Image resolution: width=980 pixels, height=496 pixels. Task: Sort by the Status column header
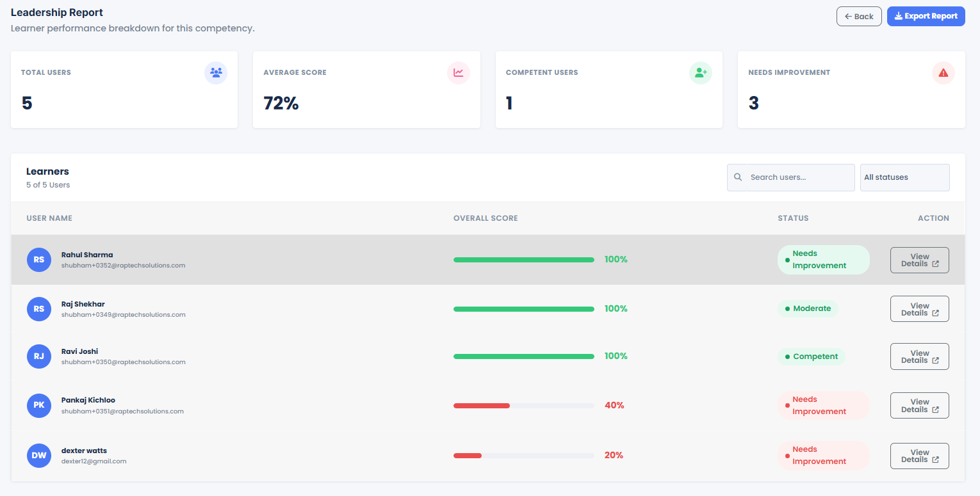[793, 218]
